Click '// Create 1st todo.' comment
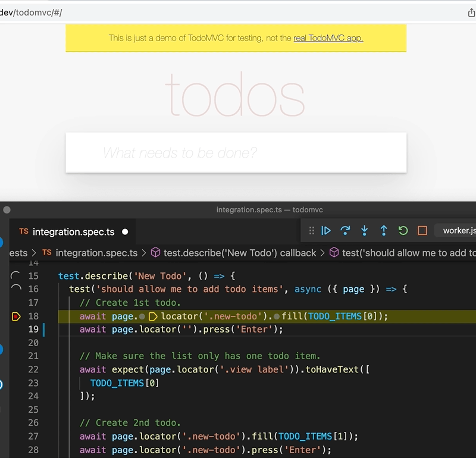This screenshot has width=476, height=458. tap(130, 303)
